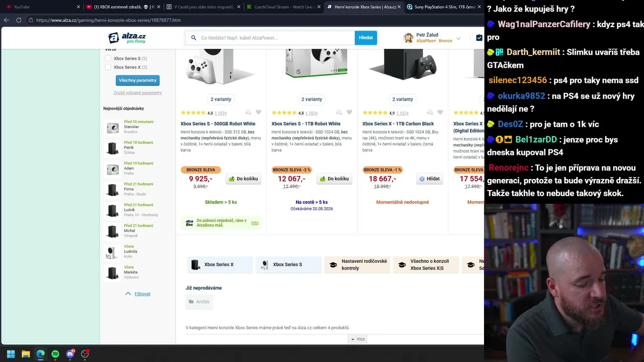
Task: Open Xbox Series S - 1TB Robot White title
Action: coord(306,124)
